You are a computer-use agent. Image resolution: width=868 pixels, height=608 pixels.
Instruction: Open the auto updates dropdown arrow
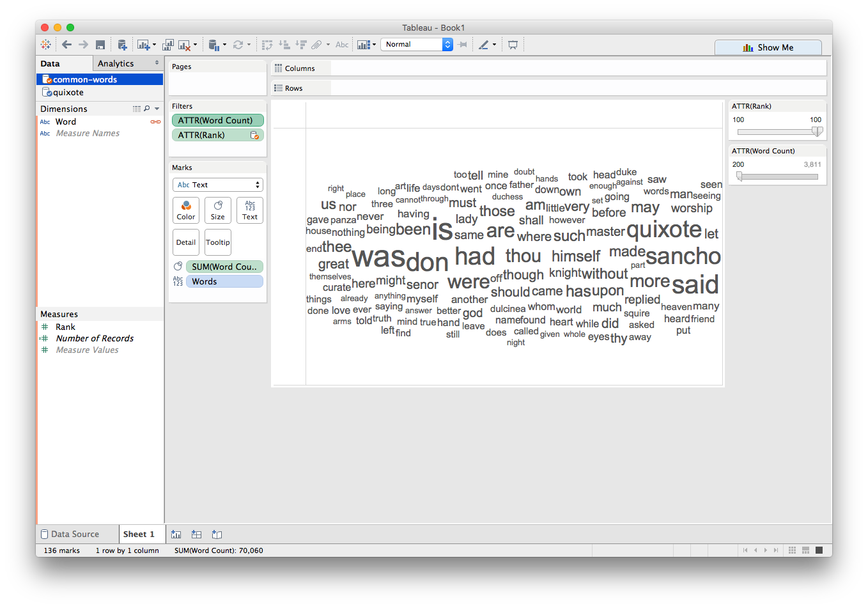click(224, 45)
